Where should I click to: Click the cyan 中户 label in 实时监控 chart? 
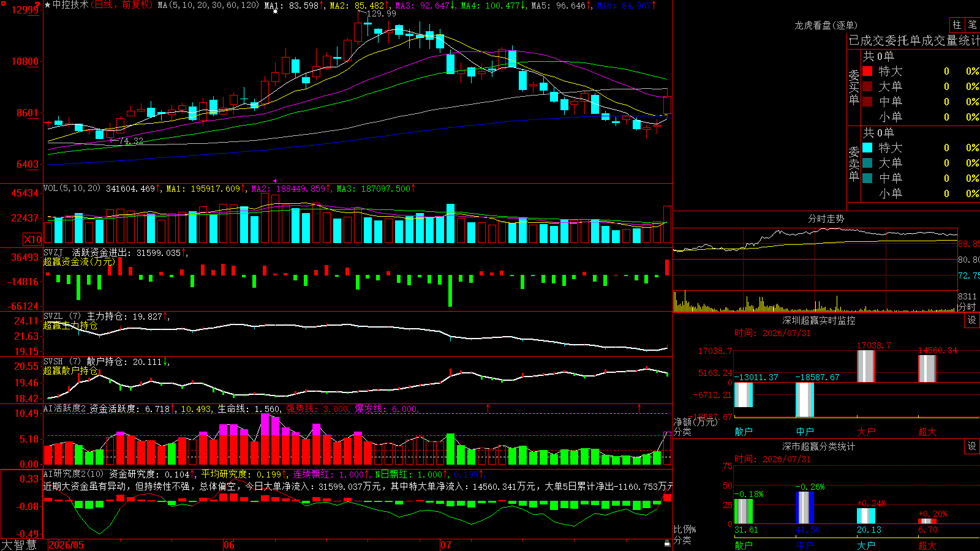coord(805,432)
